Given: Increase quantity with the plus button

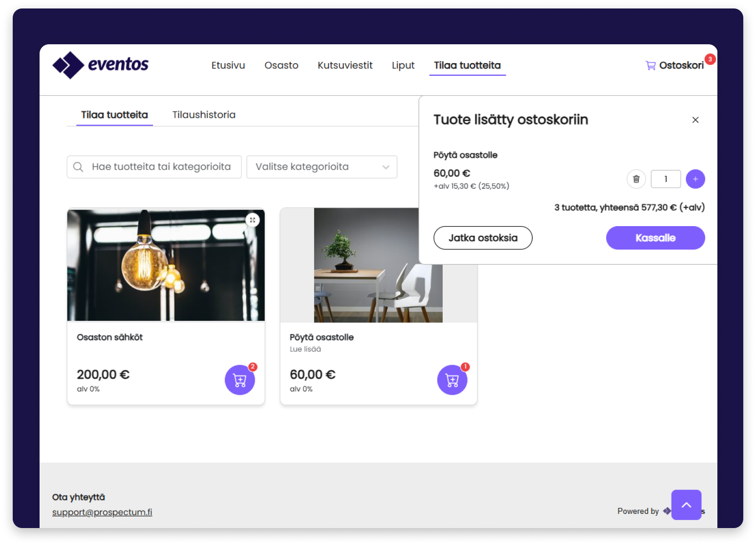Looking at the screenshot, I should tap(695, 179).
